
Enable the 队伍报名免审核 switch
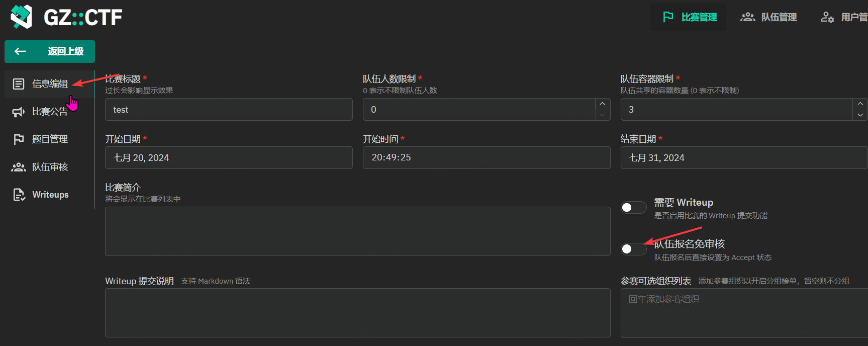[x=633, y=249]
